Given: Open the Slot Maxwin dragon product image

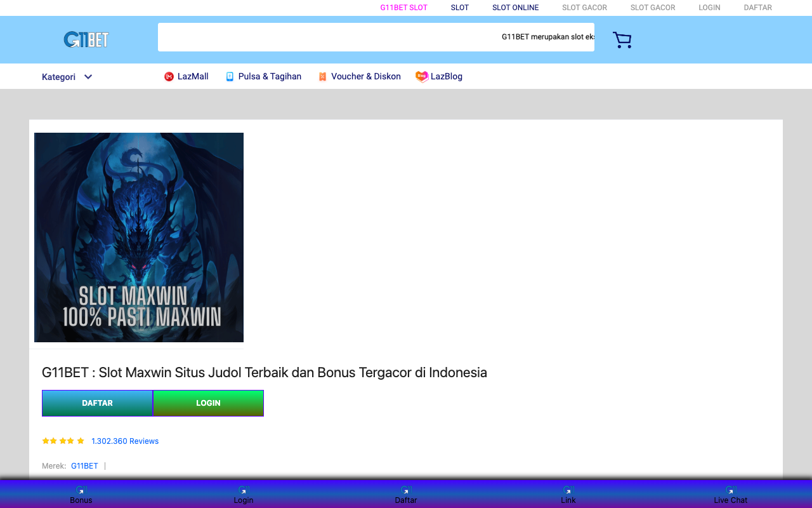Looking at the screenshot, I should pyautogui.click(x=139, y=237).
